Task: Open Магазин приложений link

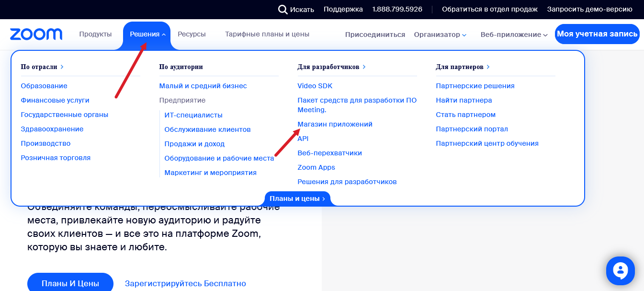Action: coord(335,124)
